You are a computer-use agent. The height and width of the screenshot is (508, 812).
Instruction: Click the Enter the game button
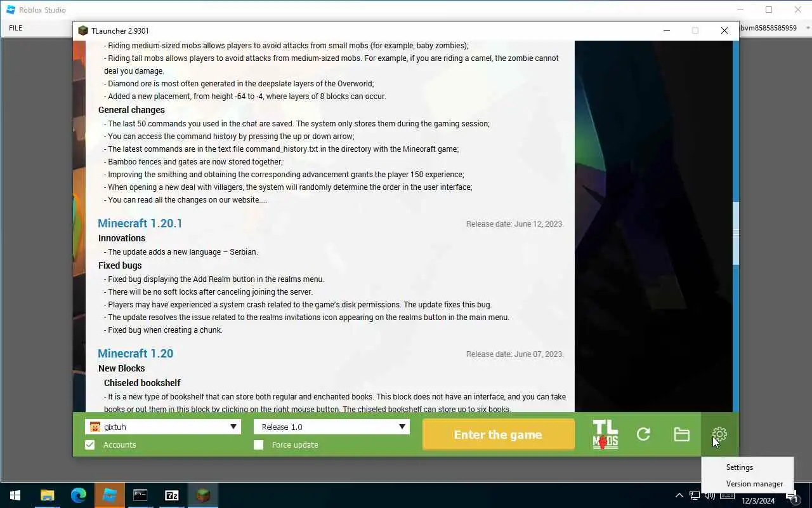point(498,434)
